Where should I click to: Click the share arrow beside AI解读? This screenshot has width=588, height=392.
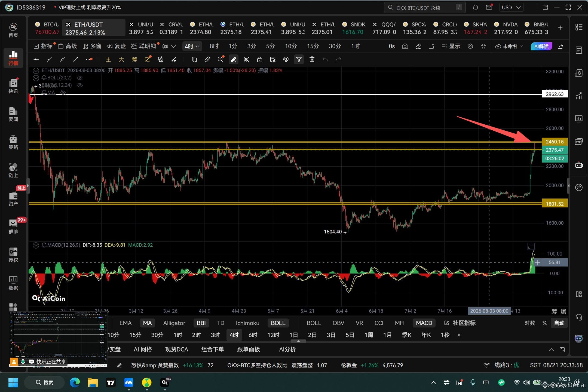coord(561,46)
